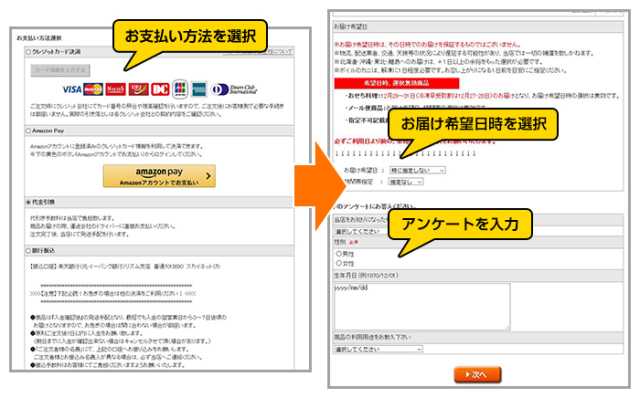
Task: Click the JCB card logo
Action: [x=180, y=89]
